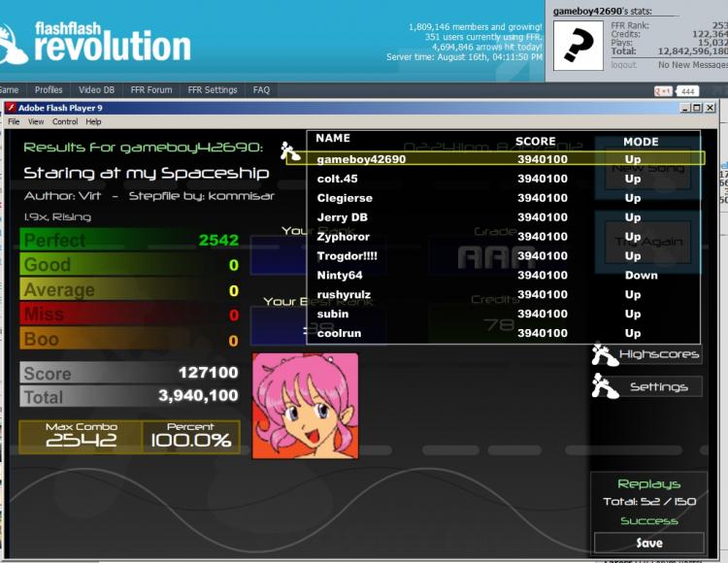Open the FAQ tab
The image size is (728, 563).
(x=261, y=90)
